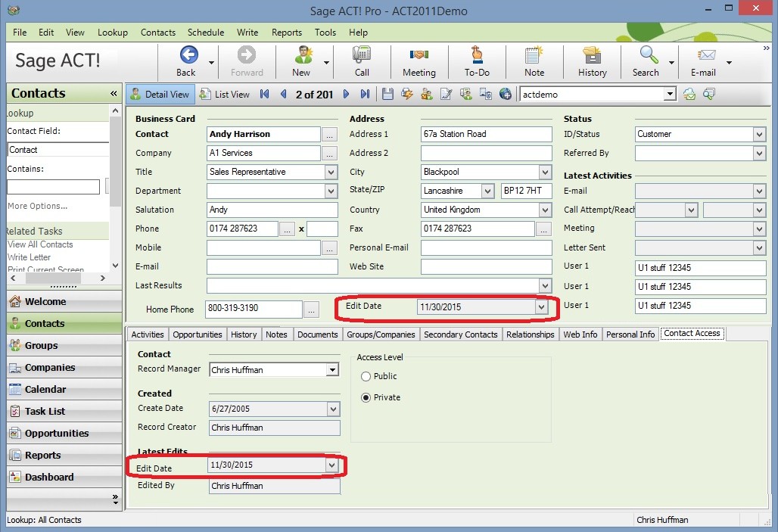778x532 pixels.
Task: Click the Salutation field
Action: [272, 210]
